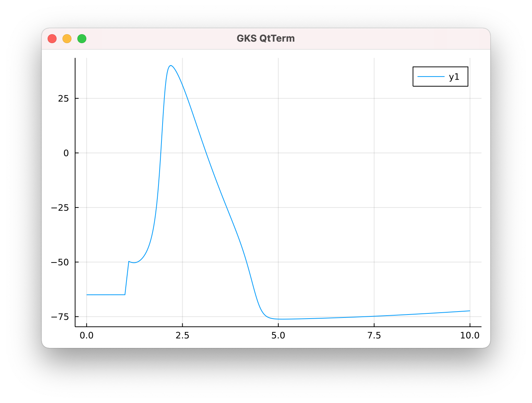Click the 5.0 x-axis tick label
The image size is (532, 403).
pyautogui.click(x=278, y=336)
